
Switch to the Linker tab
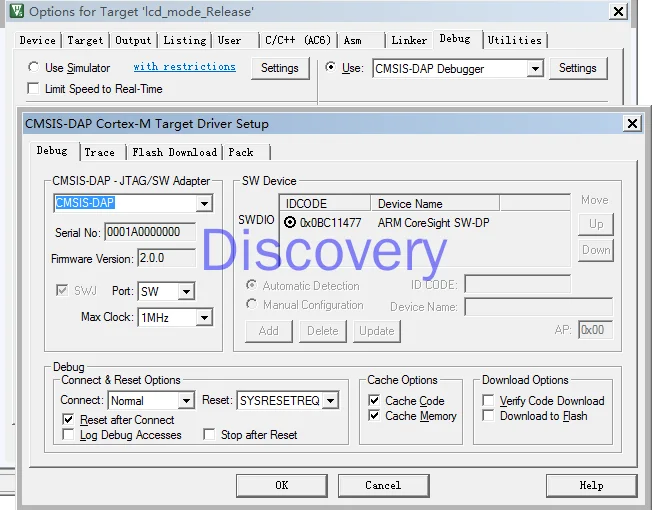(x=409, y=40)
